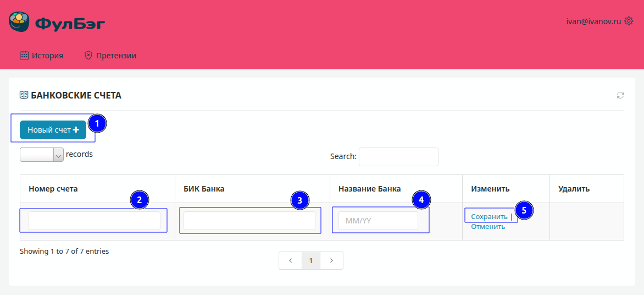Click into the БИК Банка input field

pos(249,221)
